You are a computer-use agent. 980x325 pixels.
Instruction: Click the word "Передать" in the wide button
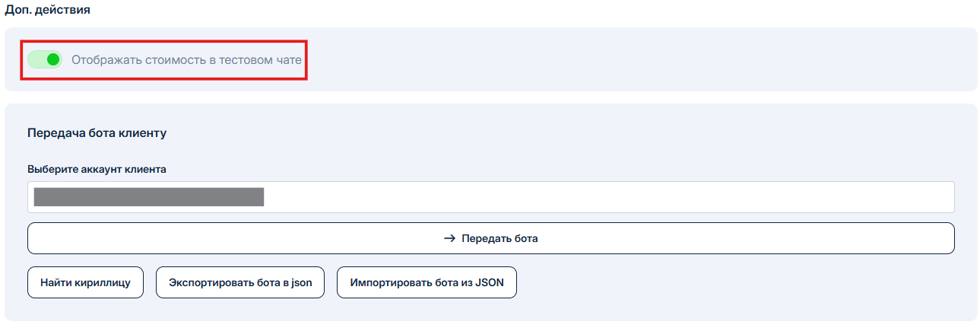(x=483, y=238)
